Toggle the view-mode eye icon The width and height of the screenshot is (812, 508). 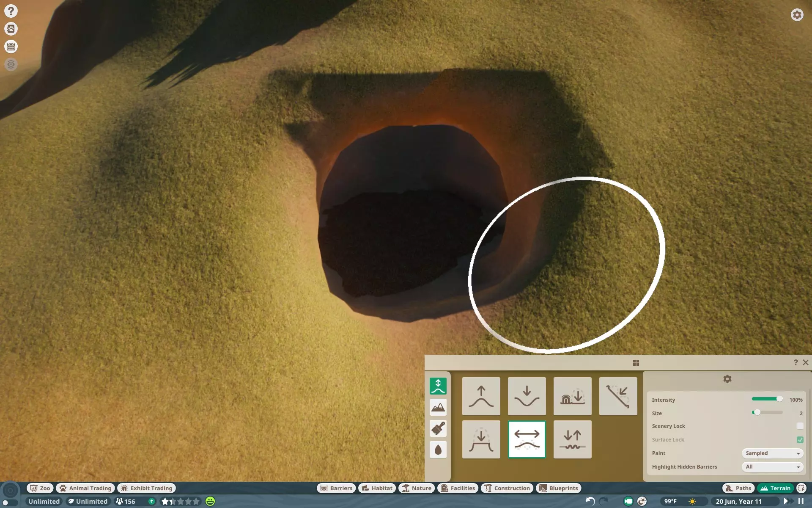11,64
